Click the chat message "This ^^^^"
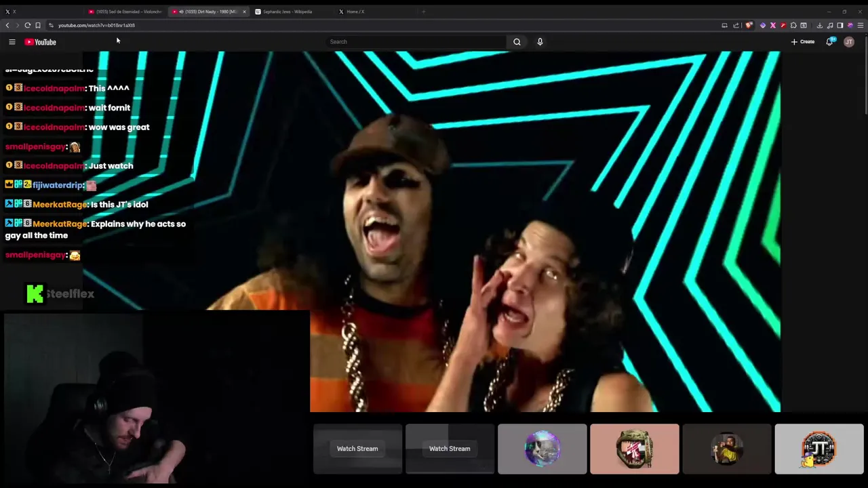 (108, 88)
